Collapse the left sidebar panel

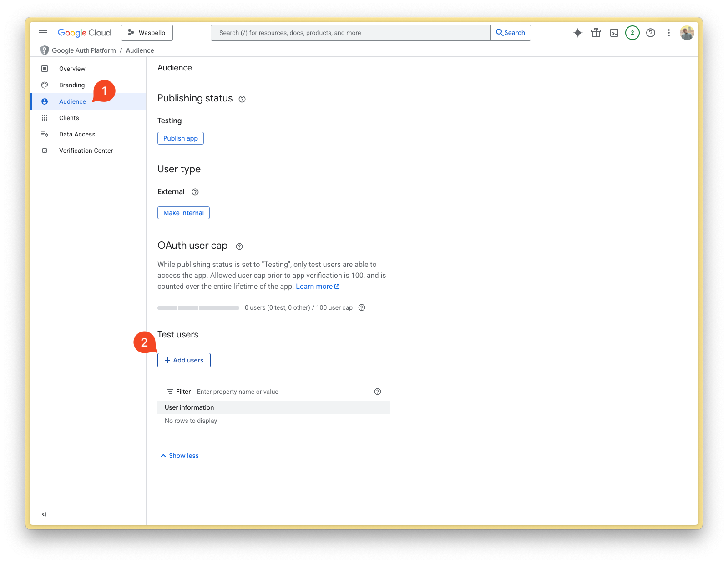44,514
